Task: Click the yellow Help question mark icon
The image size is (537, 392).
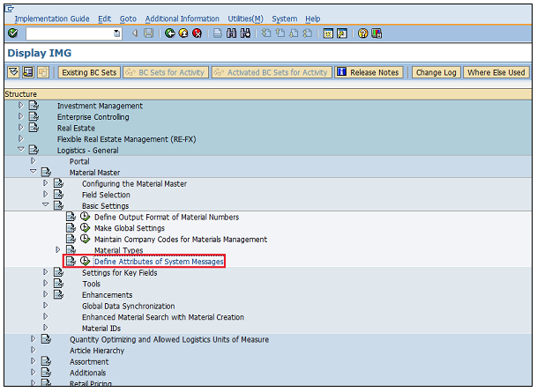Action: click(362, 33)
